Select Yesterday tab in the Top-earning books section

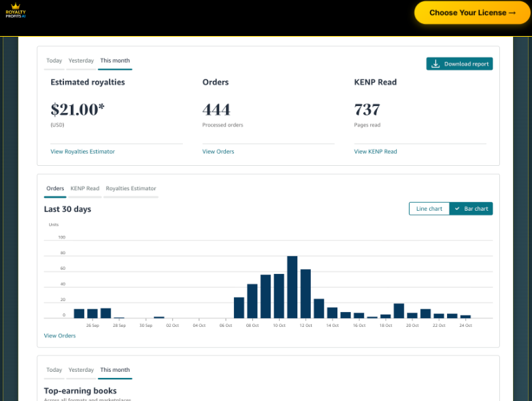coord(81,370)
